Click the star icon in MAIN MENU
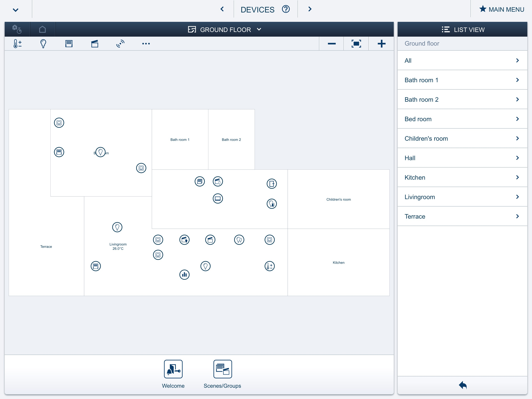 pyautogui.click(x=483, y=9)
